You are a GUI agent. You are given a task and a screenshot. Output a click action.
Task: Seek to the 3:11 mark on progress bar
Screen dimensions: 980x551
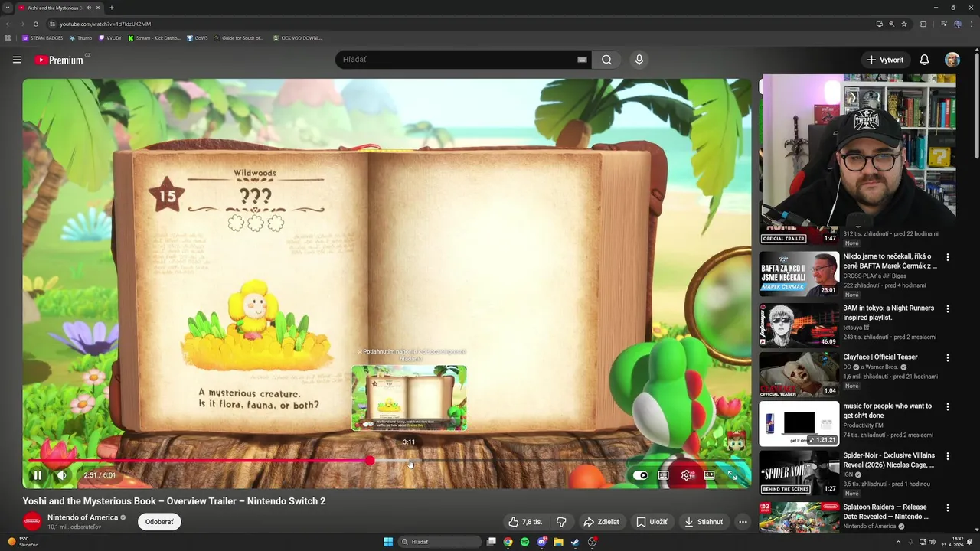410,461
